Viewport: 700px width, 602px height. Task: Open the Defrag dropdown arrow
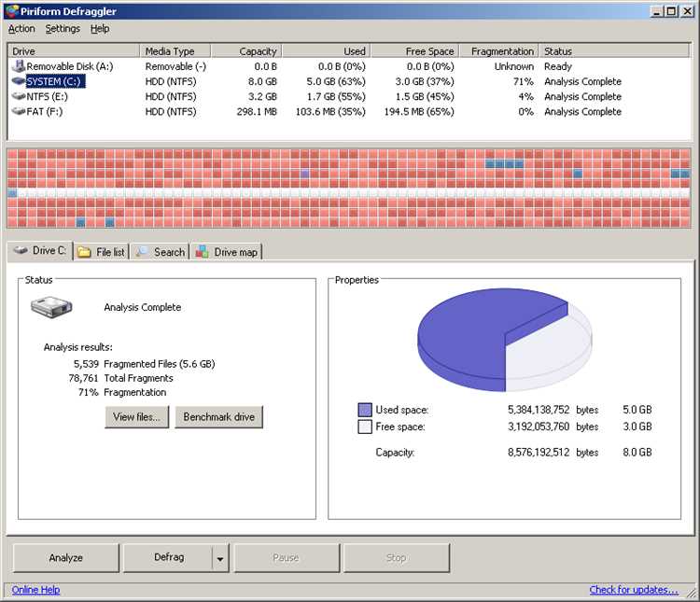(x=220, y=558)
